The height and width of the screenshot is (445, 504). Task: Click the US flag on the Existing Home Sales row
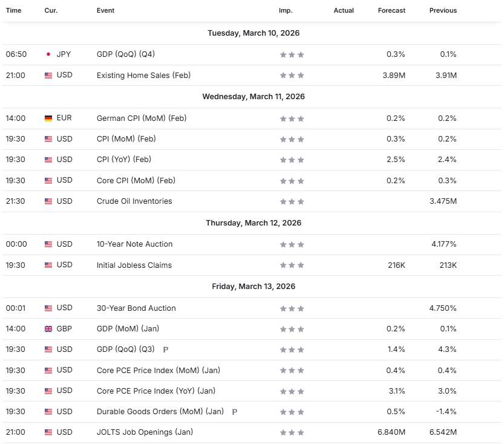click(x=48, y=76)
